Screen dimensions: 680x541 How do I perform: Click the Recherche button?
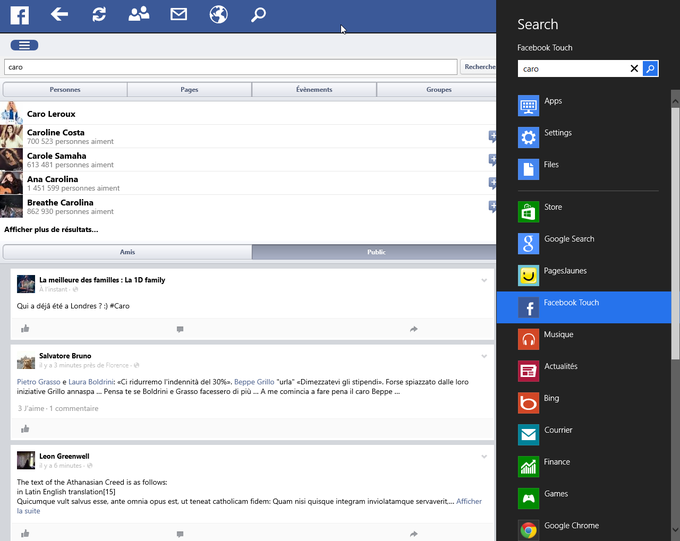tap(478, 67)
